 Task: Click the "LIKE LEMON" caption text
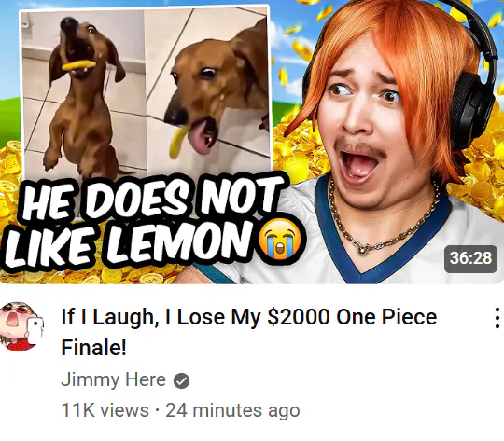coord(132,241)
